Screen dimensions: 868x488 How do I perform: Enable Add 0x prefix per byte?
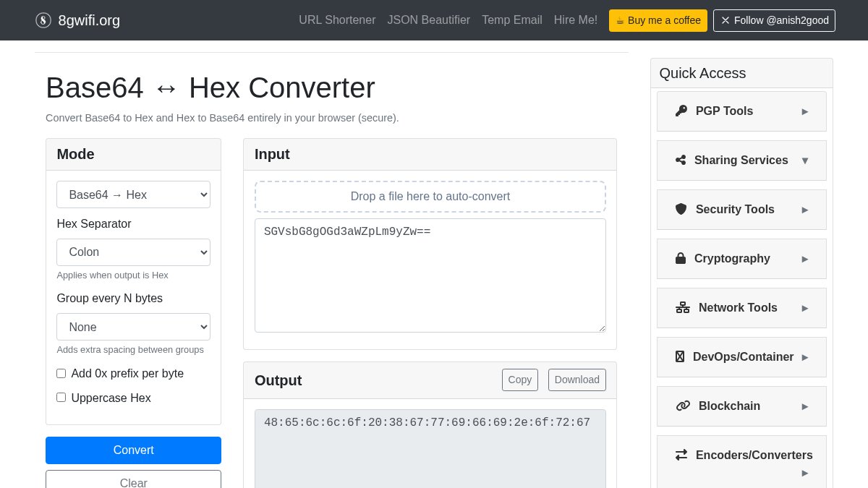click(61, 373)
